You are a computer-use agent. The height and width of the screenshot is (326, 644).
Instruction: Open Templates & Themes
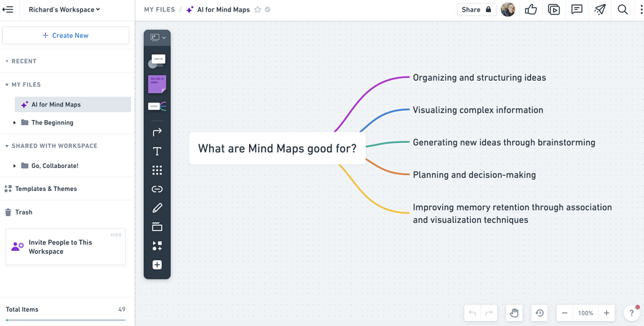46,189
